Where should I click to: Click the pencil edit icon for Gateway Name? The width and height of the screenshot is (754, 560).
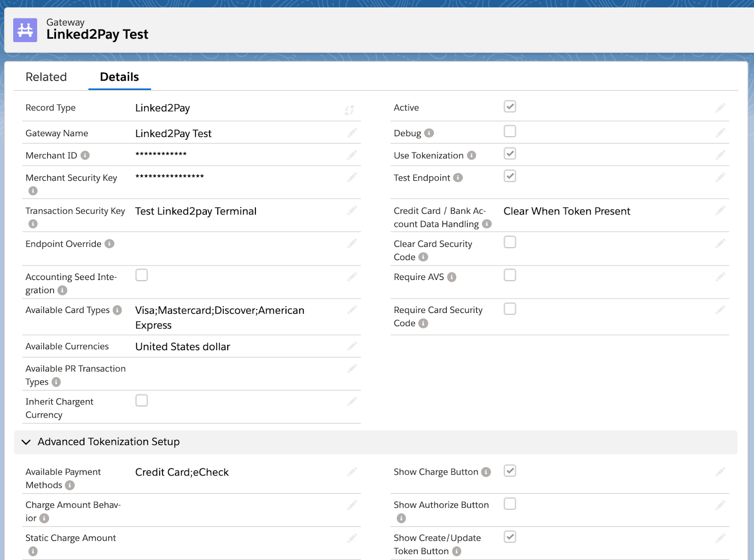(352, 133)
